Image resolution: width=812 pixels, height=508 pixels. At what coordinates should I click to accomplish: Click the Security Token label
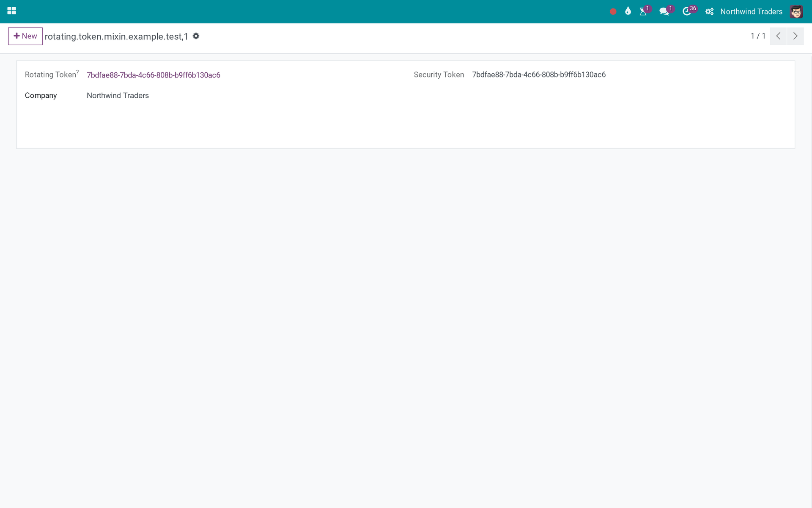click(x=439, y=75)
